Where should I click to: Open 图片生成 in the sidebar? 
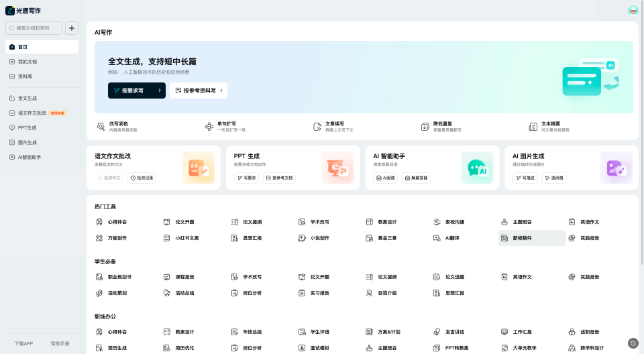click(x=42, y=143)
